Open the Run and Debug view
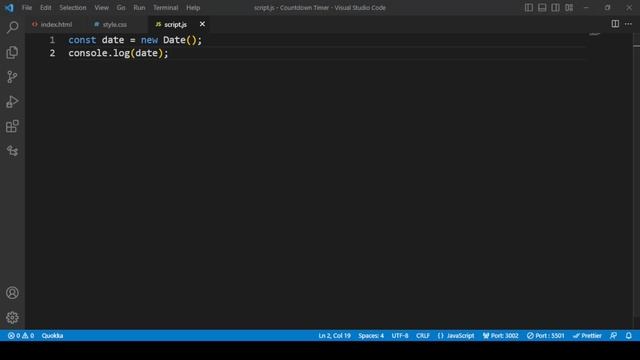640x360 pixels. click(x=12, y=102)
